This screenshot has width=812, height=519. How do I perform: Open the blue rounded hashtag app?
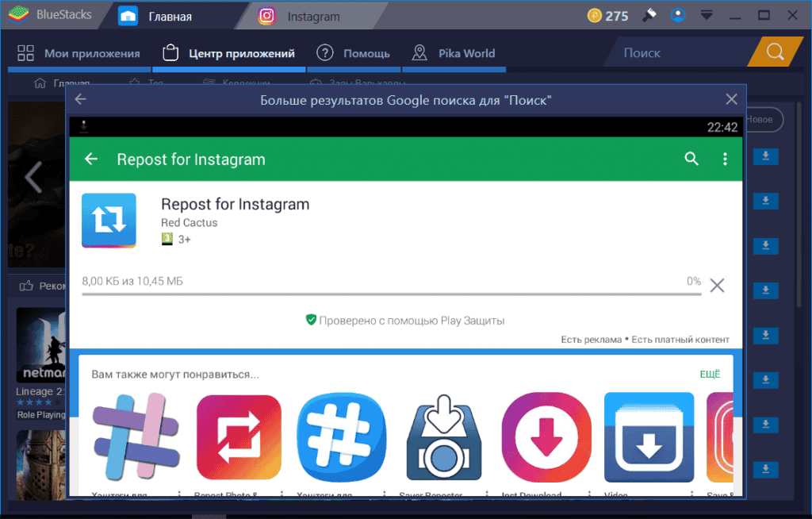coord(341,436)
